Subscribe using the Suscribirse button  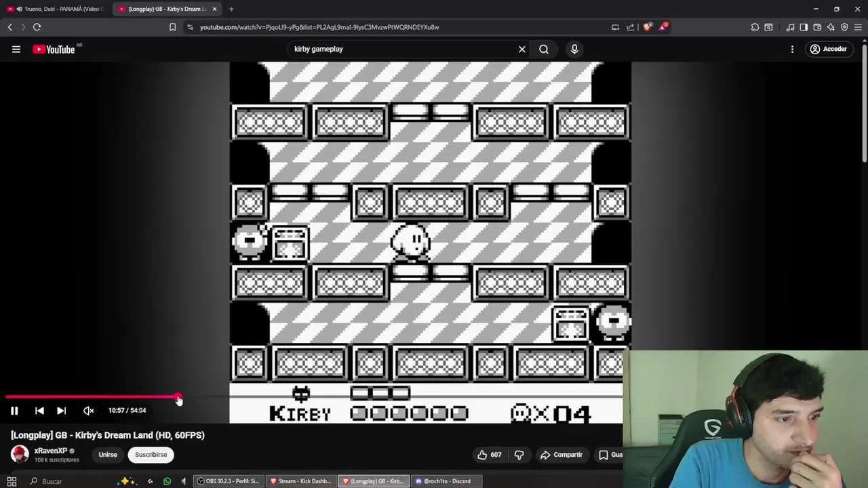[151, 455]
